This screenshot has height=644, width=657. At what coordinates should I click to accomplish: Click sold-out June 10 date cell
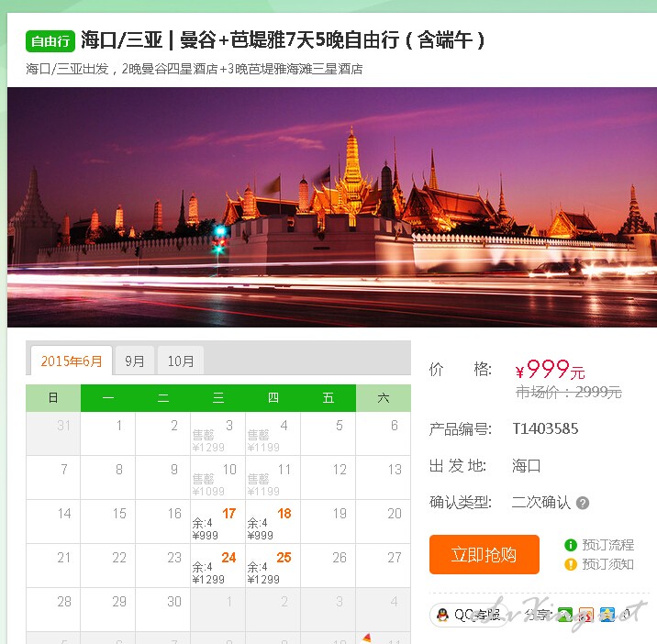click(x=217, y=478)
